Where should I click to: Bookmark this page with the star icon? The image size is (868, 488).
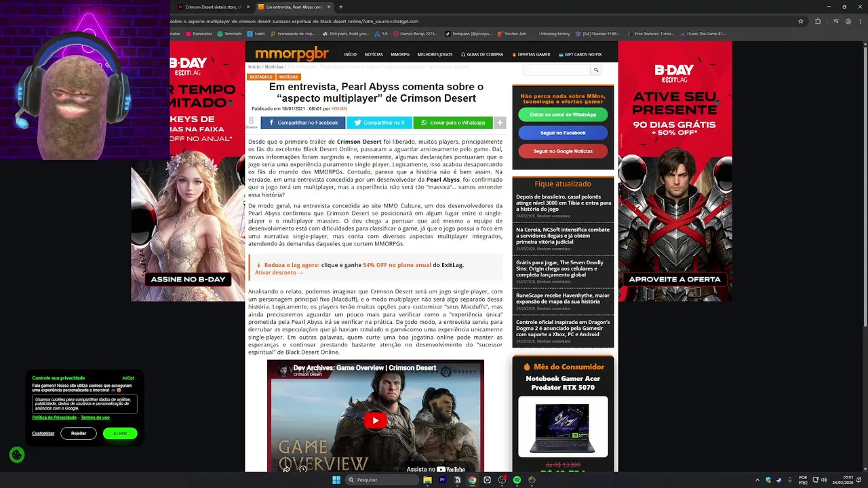(x=801, y=21)
